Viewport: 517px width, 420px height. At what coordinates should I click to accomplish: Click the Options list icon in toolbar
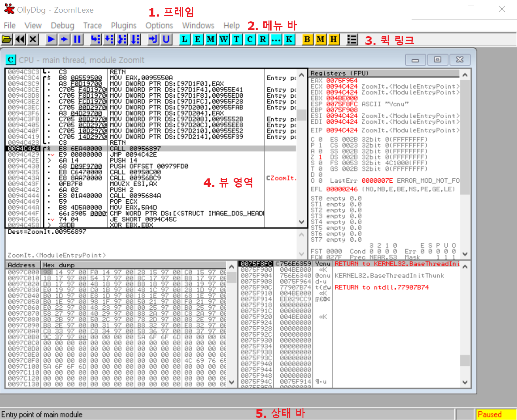[352, 39]
